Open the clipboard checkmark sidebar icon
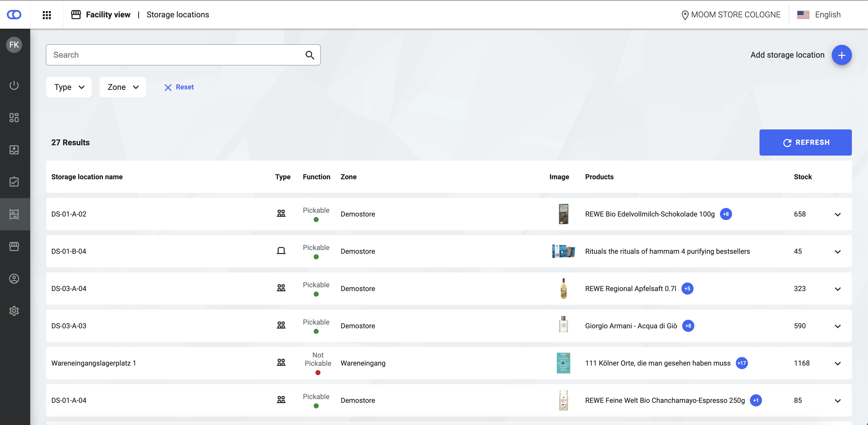This screenshot has height=425, width=868. (14, 182)
